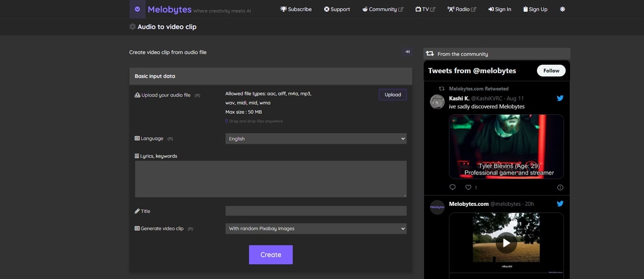The width and height of the screenshot is (644, 279).
Task: Click the gear icon beside Audio to video clip
Action: tap(132, 27)
